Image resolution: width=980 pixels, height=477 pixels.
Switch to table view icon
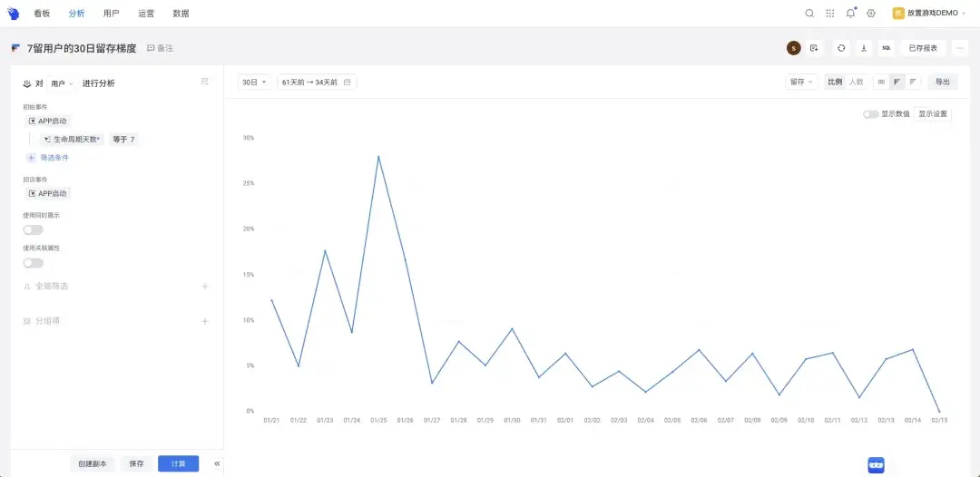pos(881,82)
